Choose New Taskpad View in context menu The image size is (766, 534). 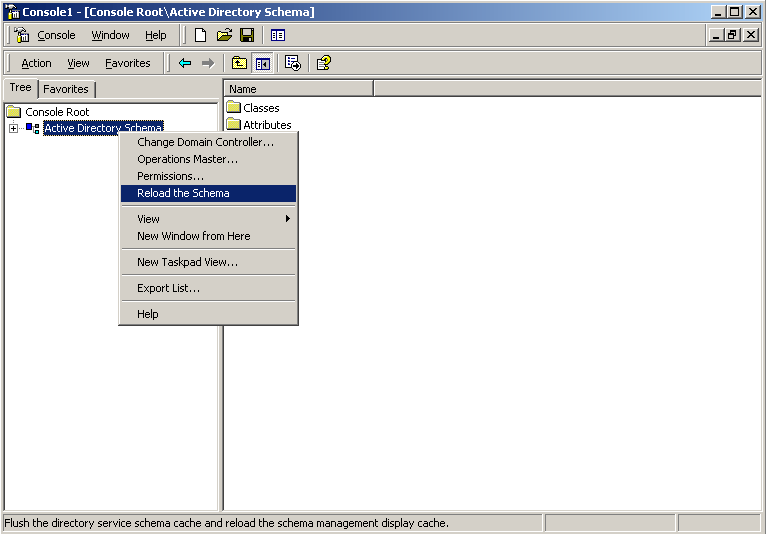point(209,262)
